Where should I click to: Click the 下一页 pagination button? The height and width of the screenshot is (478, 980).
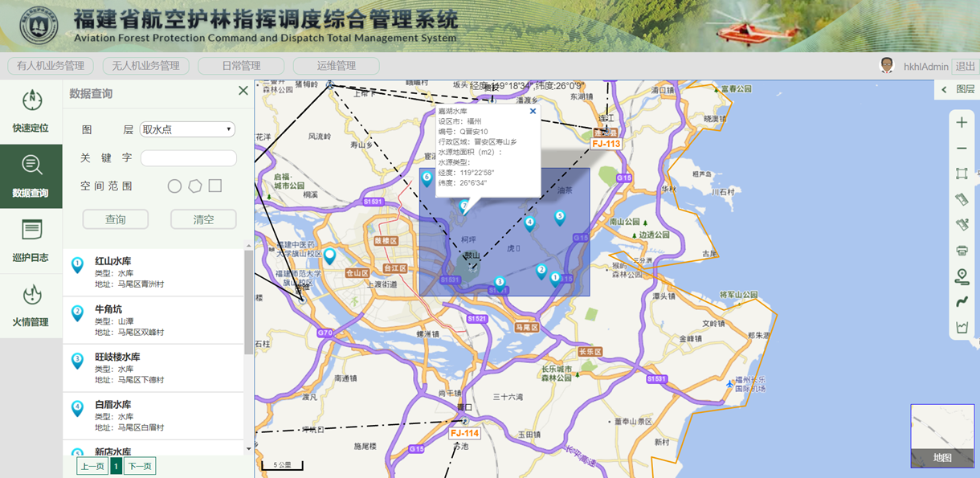140,466
